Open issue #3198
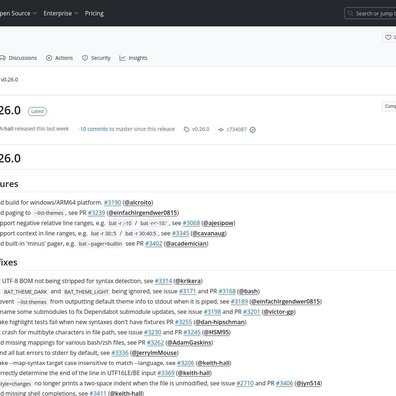The height and width of the screenshot is (396, 396). (212, 312)
